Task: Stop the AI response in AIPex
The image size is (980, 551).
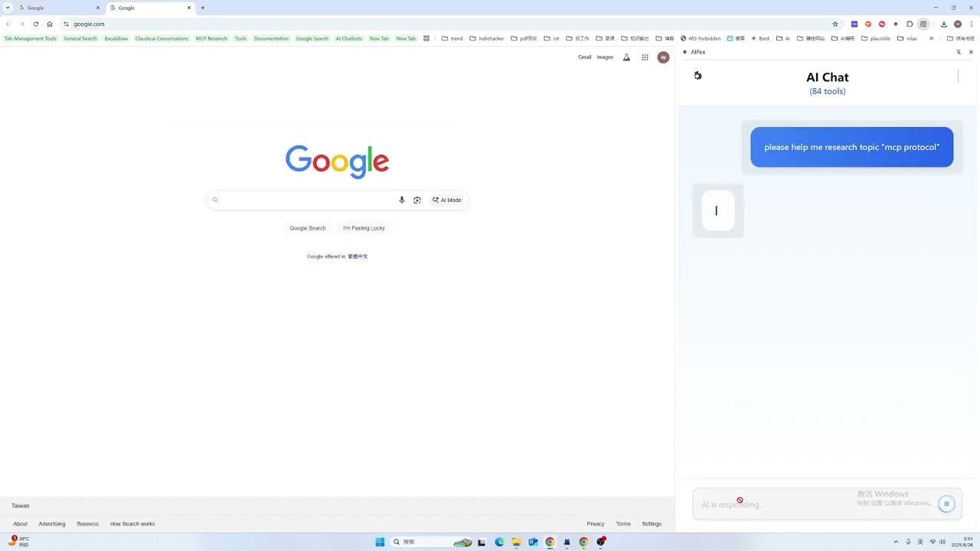Action: [946, 504]
